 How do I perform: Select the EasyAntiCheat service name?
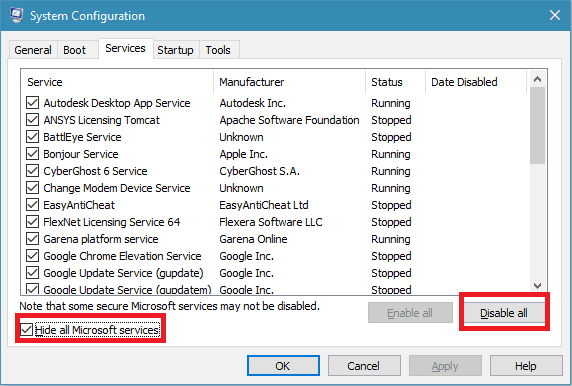coord(79,205)
